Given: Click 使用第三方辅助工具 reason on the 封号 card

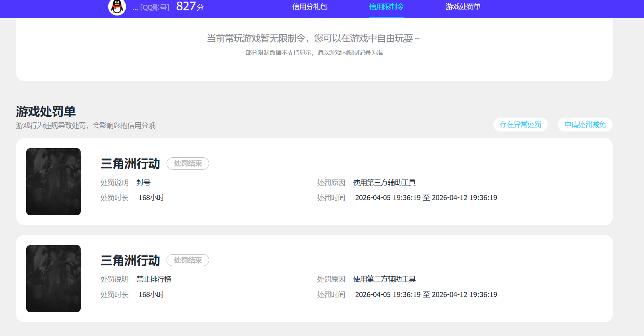Looking at the screenshot, I should pos(384,183).
